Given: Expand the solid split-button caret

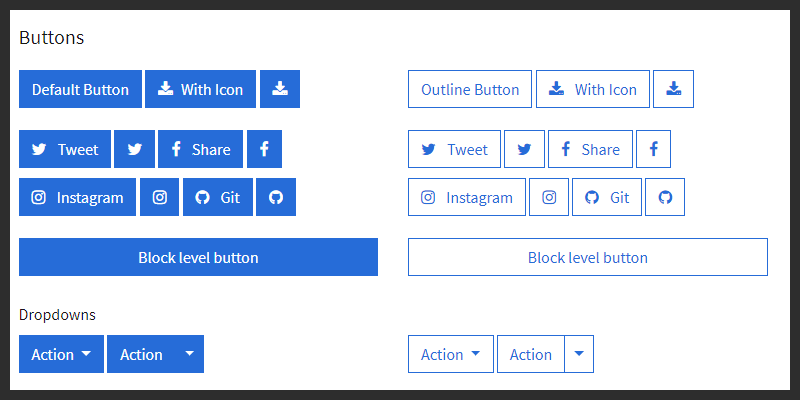Looking at the screenshot, I should 188,354.
